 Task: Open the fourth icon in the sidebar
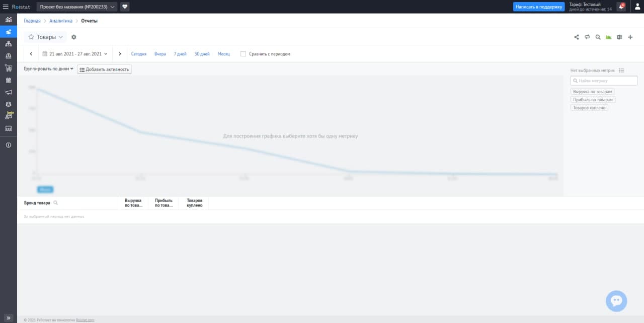[x=9, y=56]
